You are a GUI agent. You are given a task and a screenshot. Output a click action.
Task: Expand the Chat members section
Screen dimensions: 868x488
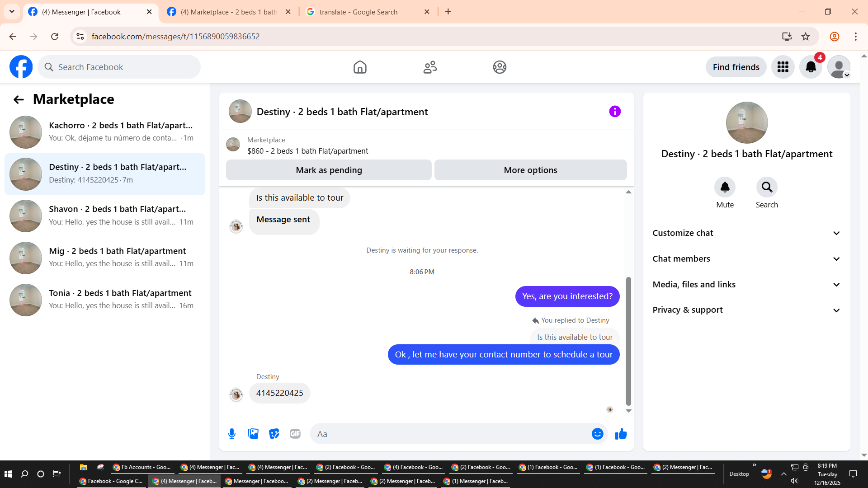[x=747, y=259]
